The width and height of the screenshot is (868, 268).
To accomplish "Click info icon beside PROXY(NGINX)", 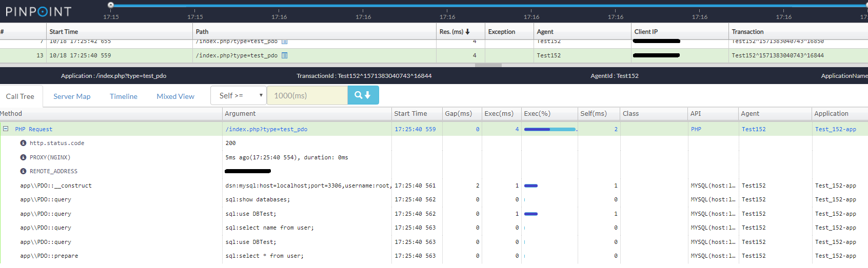I will pyautogui.click(x=23, y=157).
